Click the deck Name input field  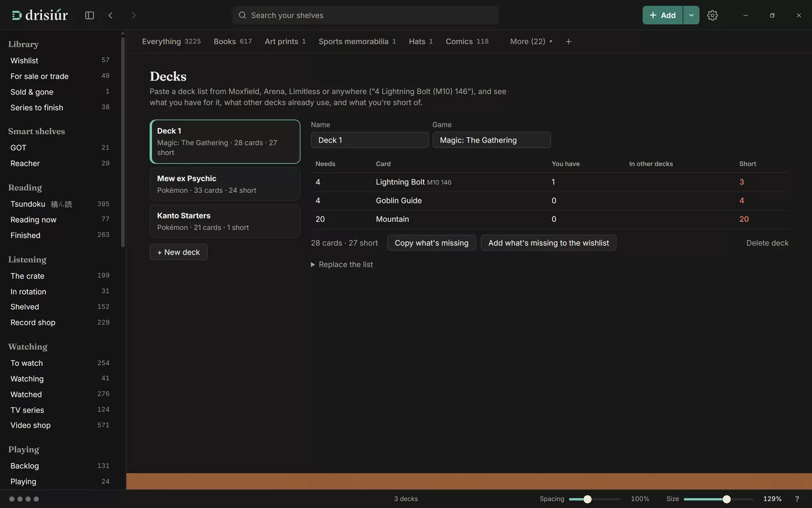click(369, 140)
